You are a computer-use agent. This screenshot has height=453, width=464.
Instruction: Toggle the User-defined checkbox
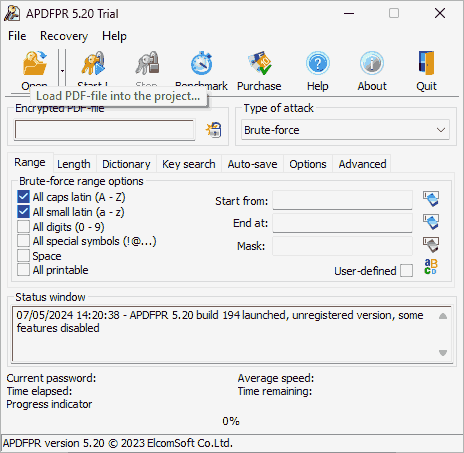(x=406, y=271)
